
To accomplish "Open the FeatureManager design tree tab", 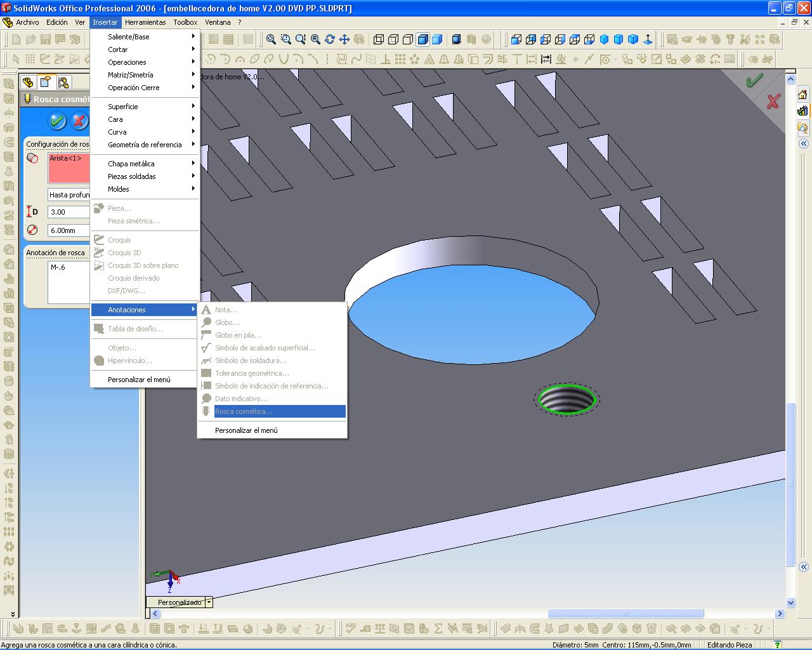I will [28, 83].
